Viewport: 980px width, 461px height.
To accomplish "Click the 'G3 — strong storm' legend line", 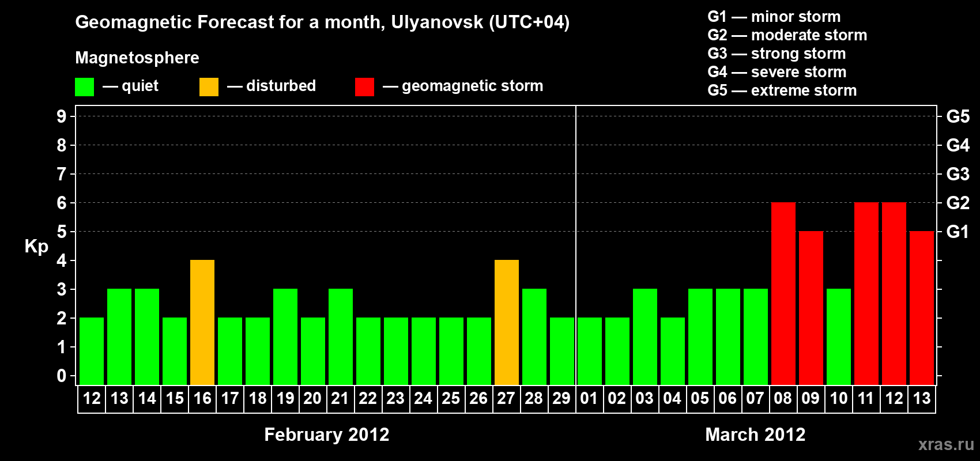I will tap(777, 54).
